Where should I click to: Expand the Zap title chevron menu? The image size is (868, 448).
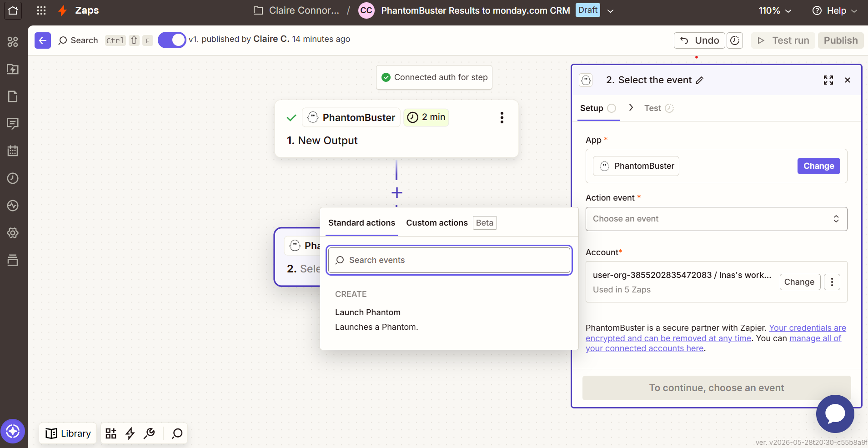[611, 11]
